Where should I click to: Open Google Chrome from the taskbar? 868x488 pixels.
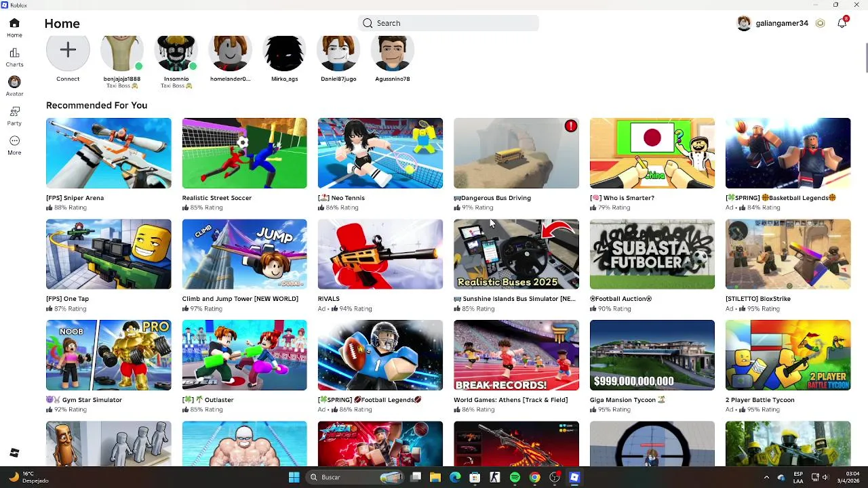pos(534,477)
